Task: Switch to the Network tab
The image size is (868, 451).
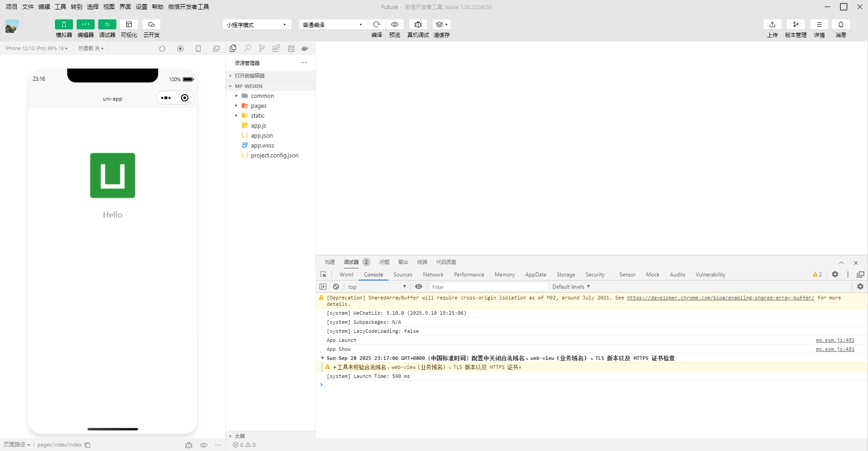Action: tap(433, 275)
